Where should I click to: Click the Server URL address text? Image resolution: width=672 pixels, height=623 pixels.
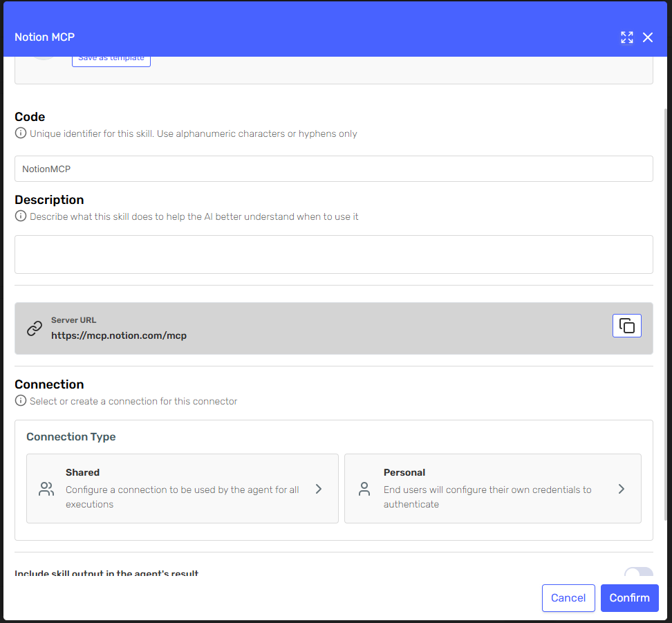click(x=119, y=336)
